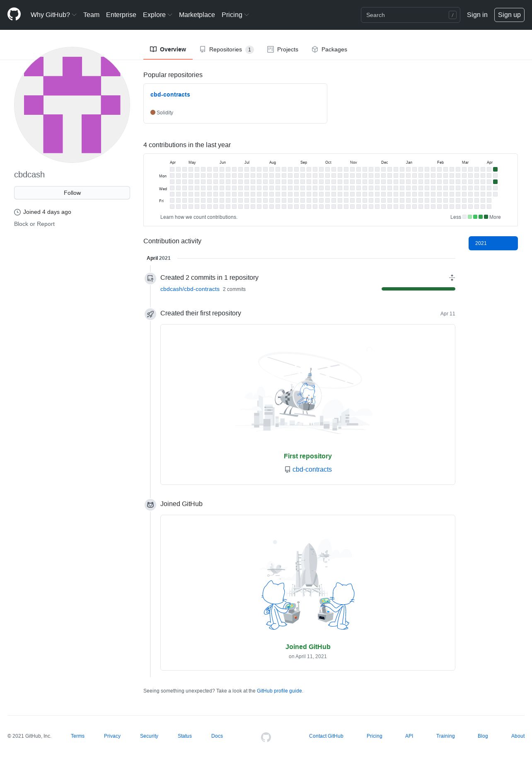Expand the Why GitHub? dropdown menu
532x763 pixels.
click(53, 15)
